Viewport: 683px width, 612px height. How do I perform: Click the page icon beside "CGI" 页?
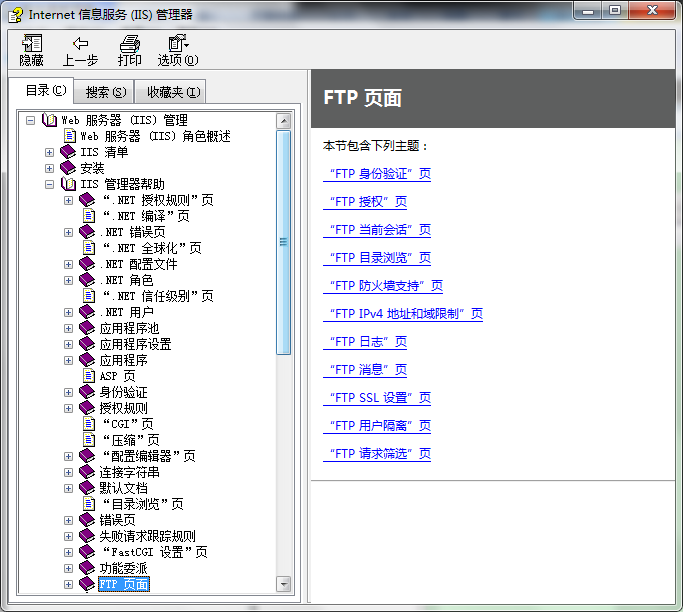(x=89, y=424)
